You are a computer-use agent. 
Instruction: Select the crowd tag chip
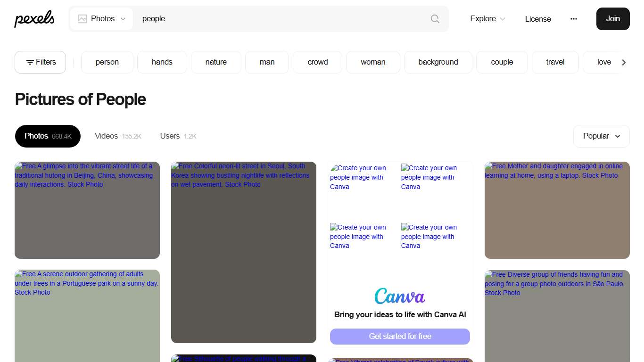coord(317,62)
